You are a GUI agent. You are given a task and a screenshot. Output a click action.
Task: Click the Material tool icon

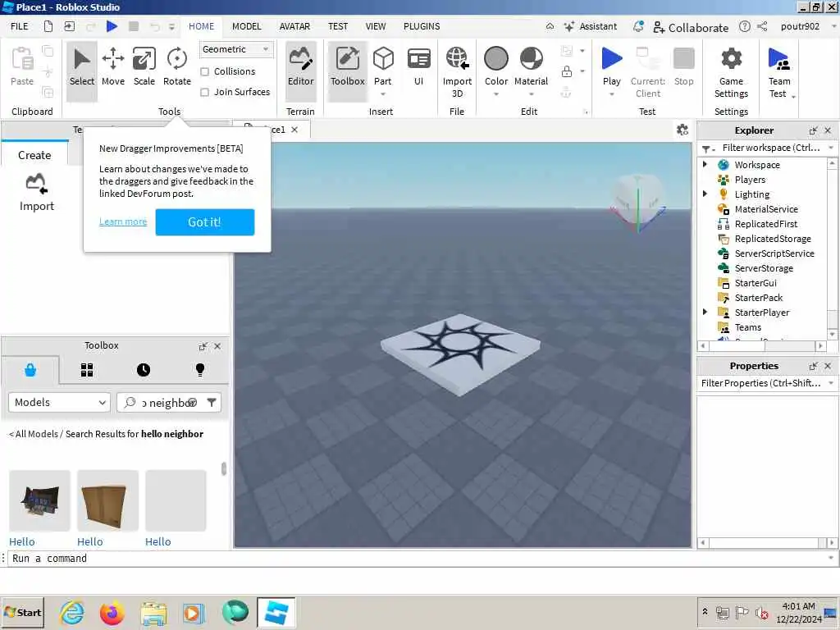coord(531,58)
